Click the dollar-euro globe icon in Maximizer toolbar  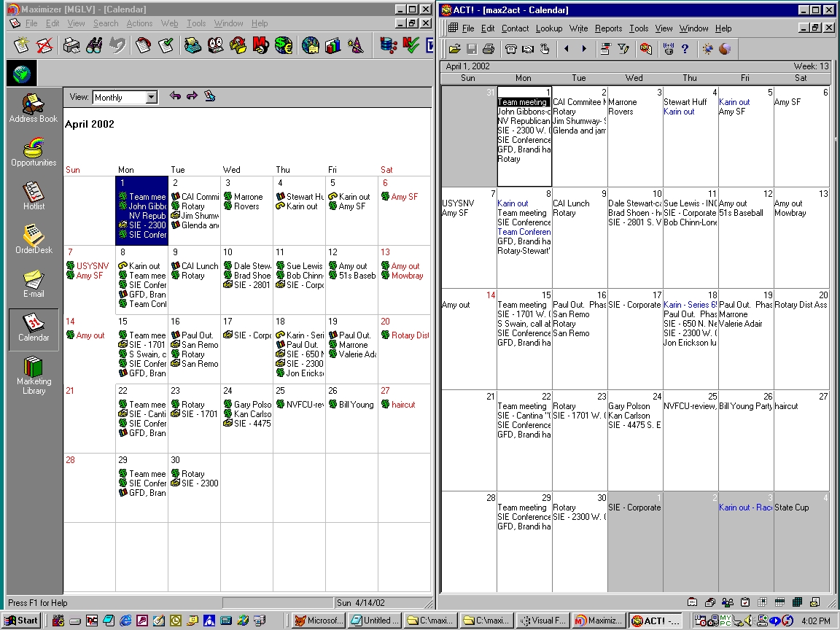point(284,45)
